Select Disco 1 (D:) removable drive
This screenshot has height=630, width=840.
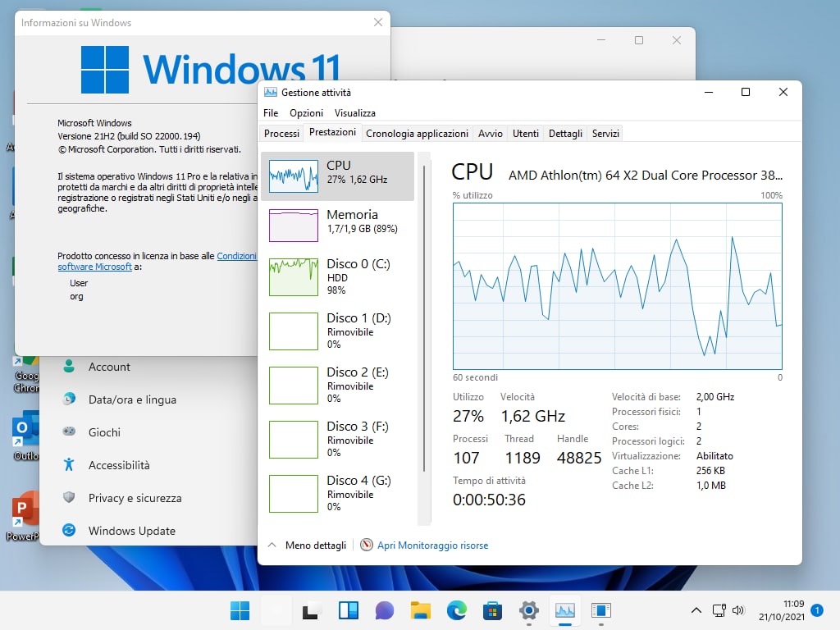(x=337, y=331)
